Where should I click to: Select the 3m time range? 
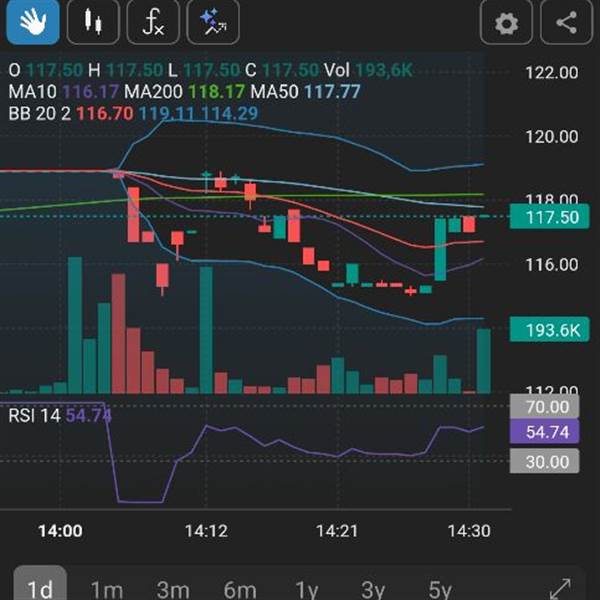point(173,589)
